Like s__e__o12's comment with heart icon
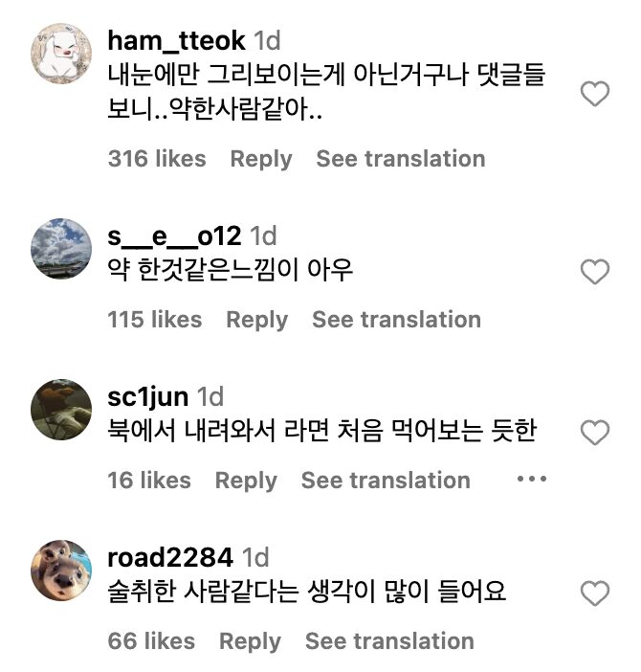Screen dimensions: 641x672 tap(595, 273)
